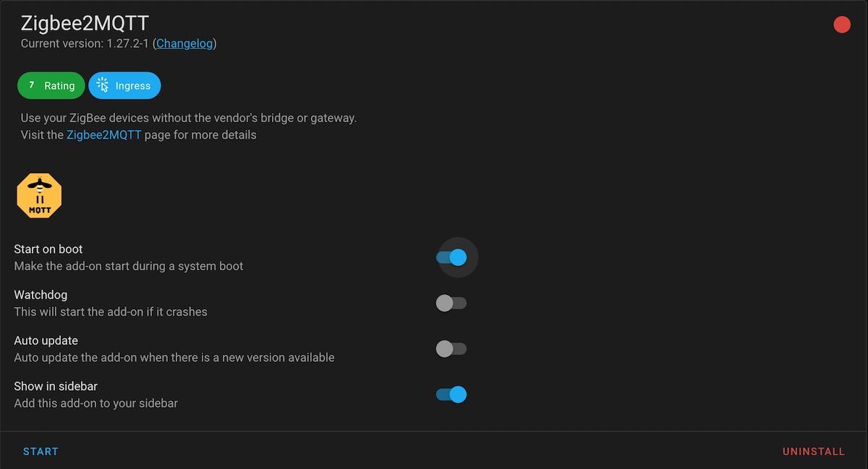Viewport: 868px width, 469px height.
Task: Click the "Show in sidebar" label
Action: (55, 386)
